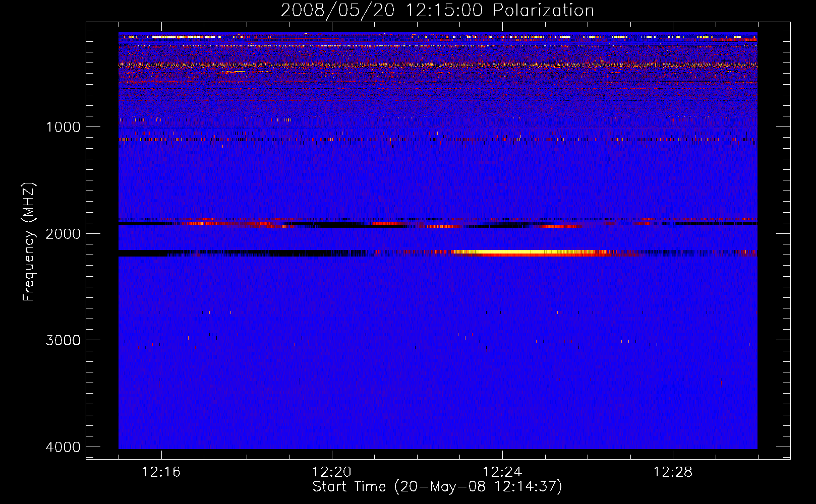816x504 pixels.
Task: Click the 12:24 time tick label
Action: (x=502, y=472)
